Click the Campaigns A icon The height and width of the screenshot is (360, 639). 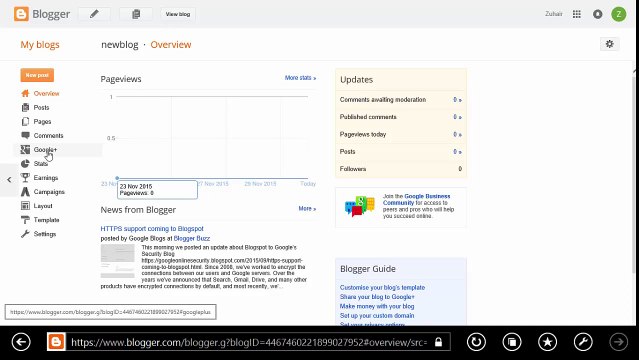click(x=25, y=192)
